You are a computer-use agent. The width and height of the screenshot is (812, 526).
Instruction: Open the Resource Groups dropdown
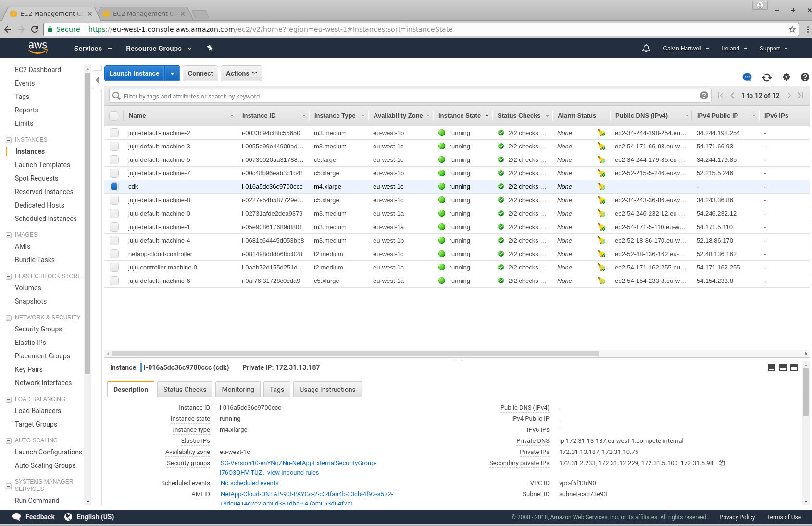[x=159, y=49]
